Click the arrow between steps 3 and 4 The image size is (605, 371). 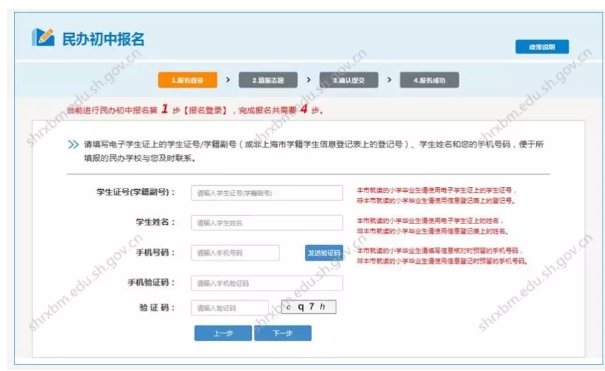pos(389,79)
